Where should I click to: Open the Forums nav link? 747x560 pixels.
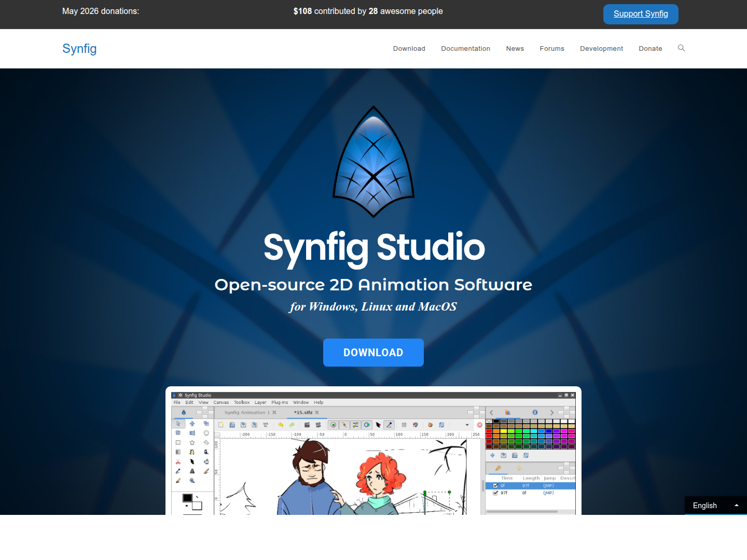(x=552, y=48)
